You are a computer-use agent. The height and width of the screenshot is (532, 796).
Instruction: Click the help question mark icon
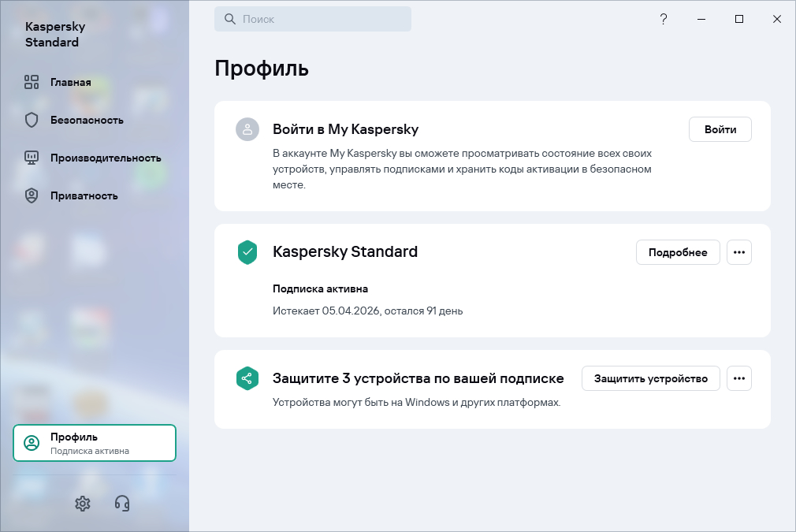coord(664,19)
